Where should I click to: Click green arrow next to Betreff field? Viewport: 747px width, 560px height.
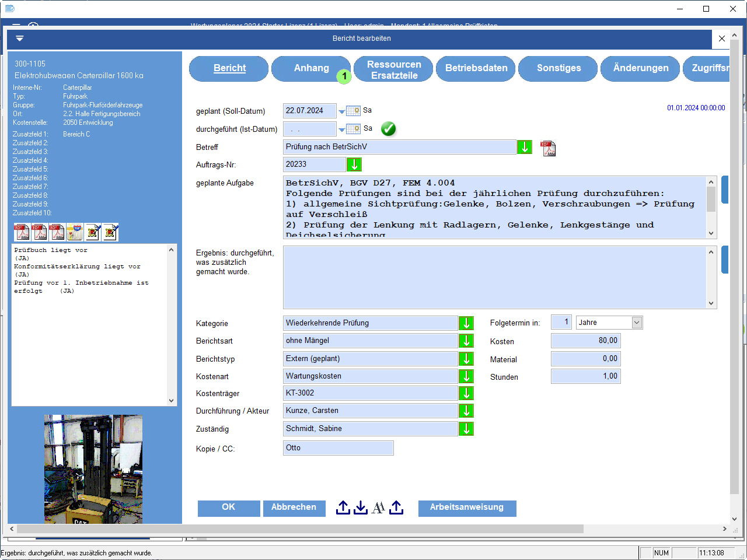(525, 147)
